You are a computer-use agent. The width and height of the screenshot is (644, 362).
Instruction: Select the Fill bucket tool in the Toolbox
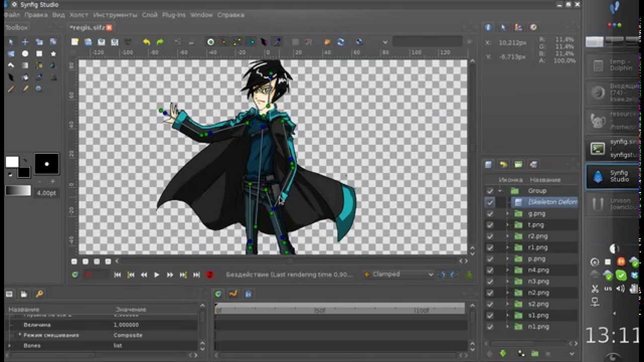click(x=25, y=77)
